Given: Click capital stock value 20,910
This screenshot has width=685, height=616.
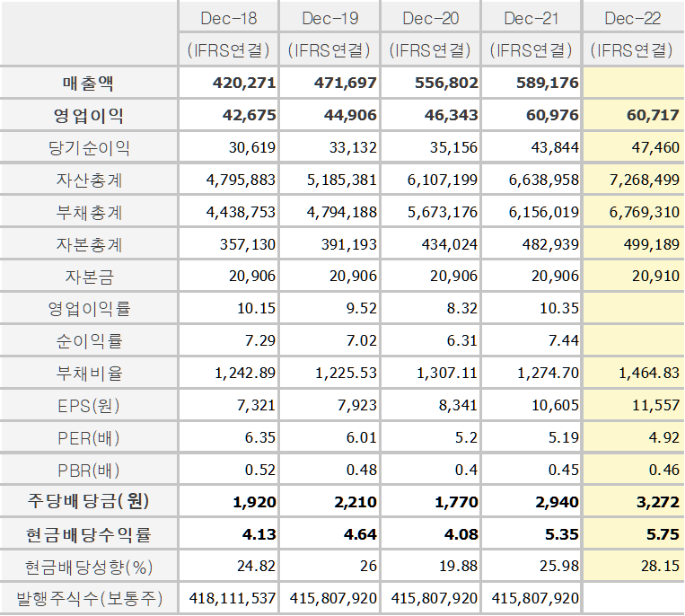Looking at the screenshot, I should 655,277.
